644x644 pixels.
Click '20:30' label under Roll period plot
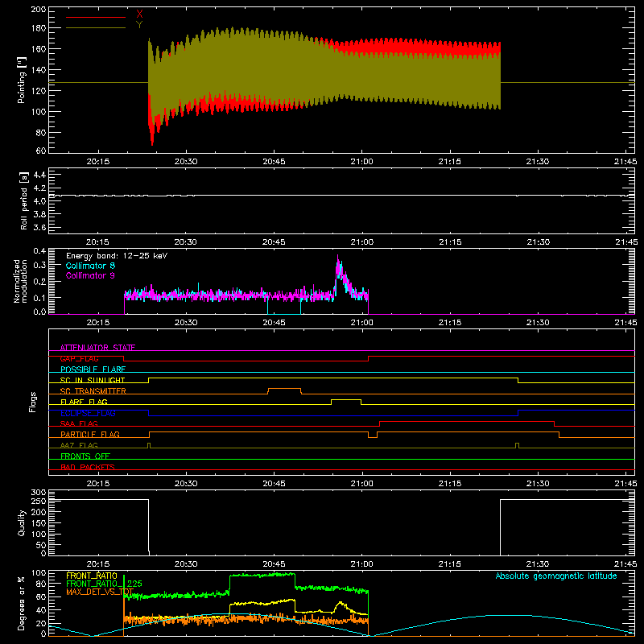[186, 242]
